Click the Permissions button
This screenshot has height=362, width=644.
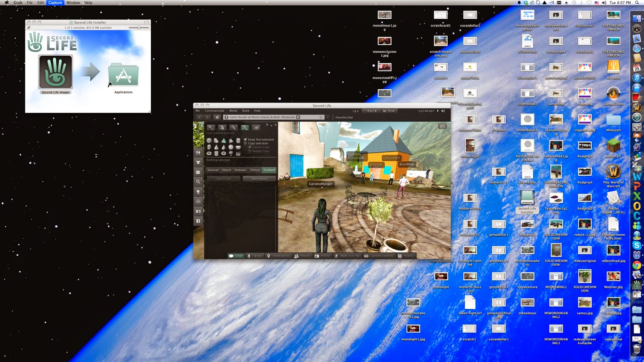pyautogui.click(x=259, y=179)
